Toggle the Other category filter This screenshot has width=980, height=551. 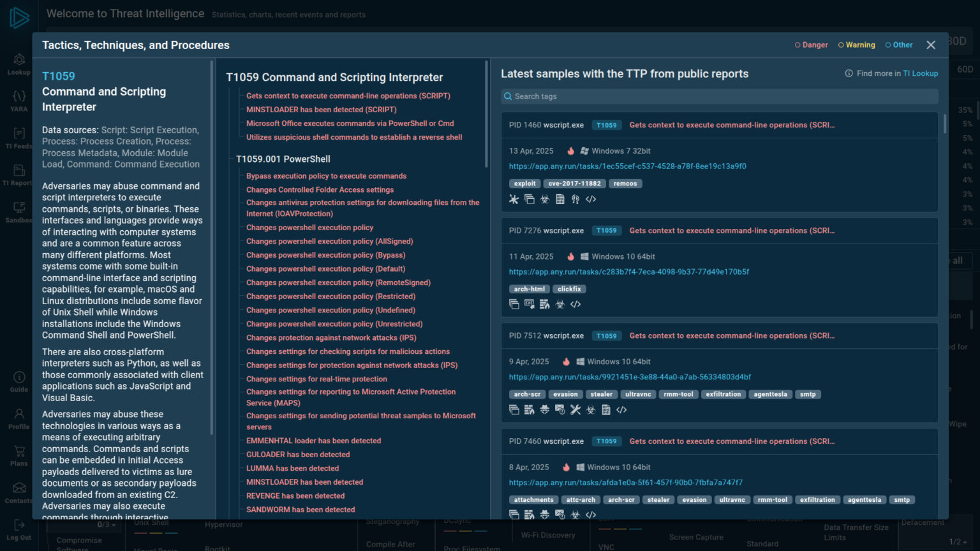point(898,45)
